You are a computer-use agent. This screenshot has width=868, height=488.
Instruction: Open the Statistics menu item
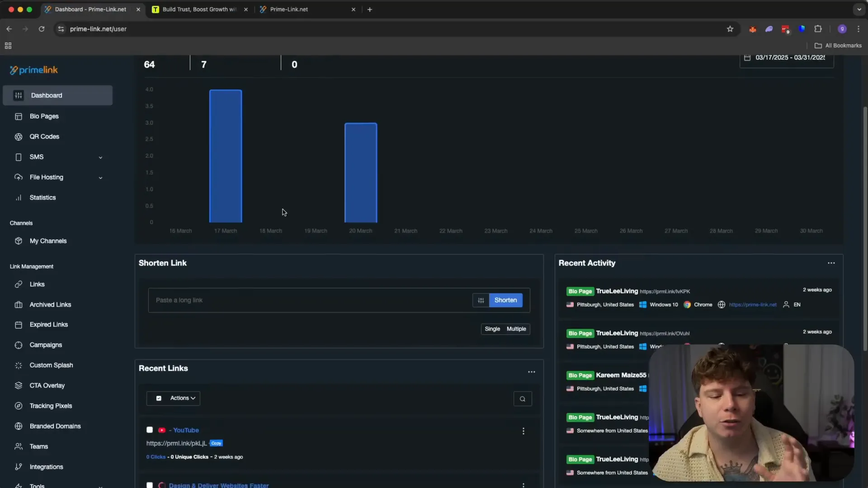pyautogui.click(x=42, y=198)
